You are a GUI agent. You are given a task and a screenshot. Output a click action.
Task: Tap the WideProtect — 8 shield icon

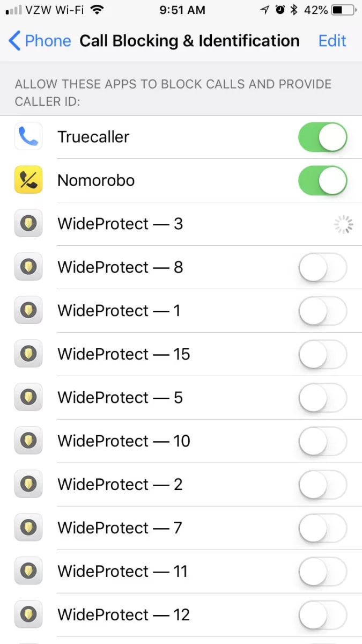28,268
